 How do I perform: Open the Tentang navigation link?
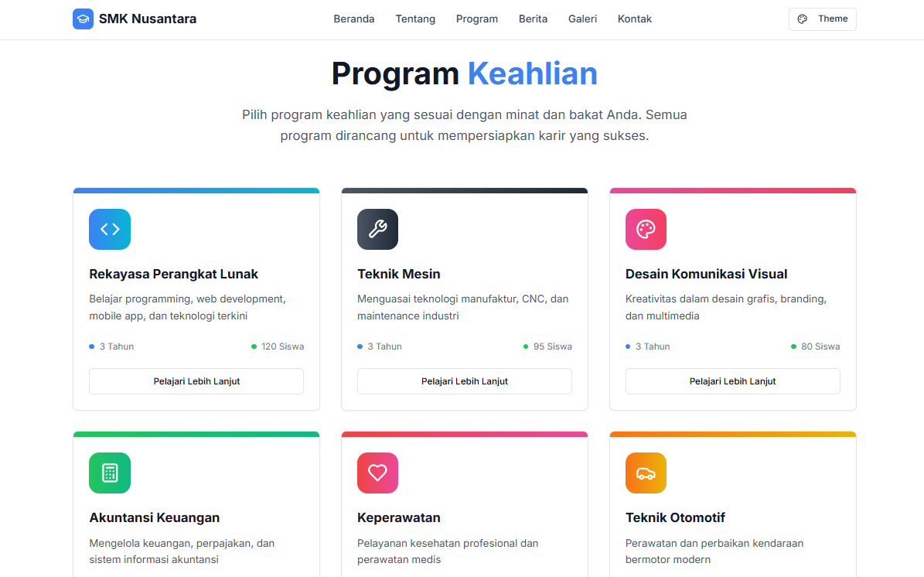[415, 19]
